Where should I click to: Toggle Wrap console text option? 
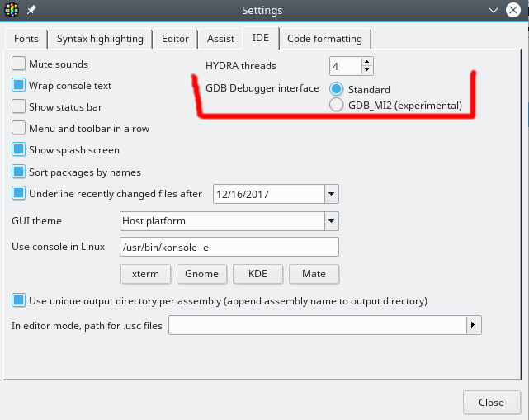[19, 85]
